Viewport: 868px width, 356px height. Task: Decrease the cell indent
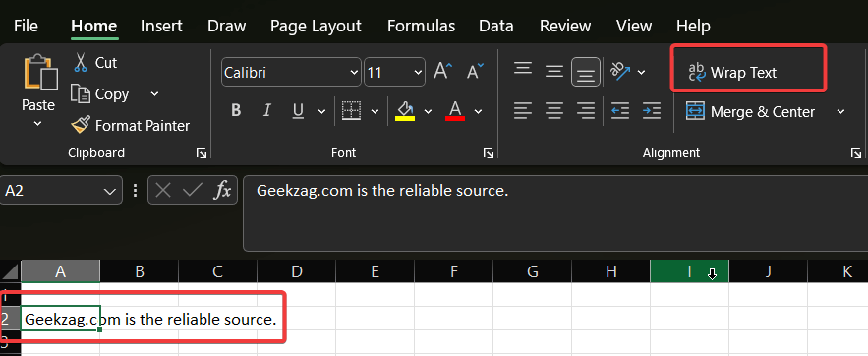point(620,111)
